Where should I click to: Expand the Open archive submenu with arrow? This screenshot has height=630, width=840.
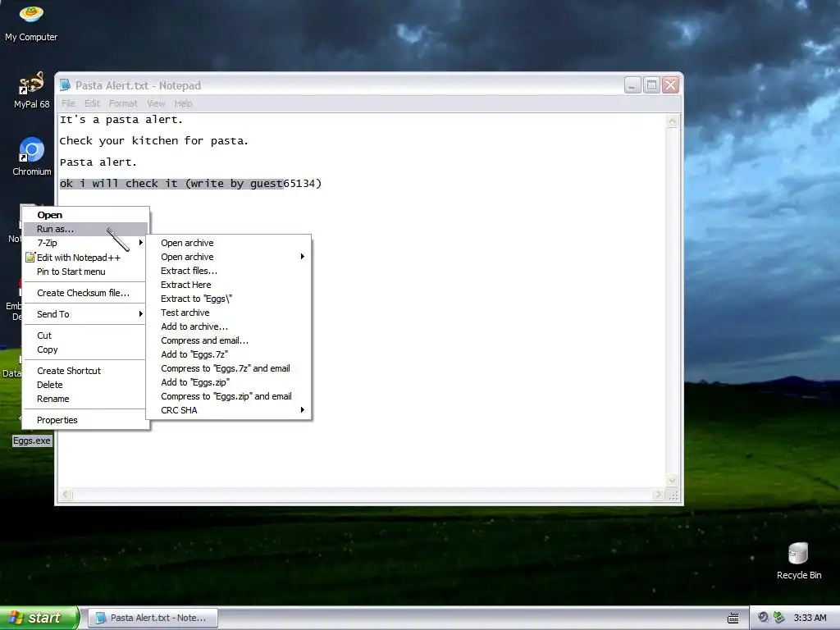tap(229, 257)
